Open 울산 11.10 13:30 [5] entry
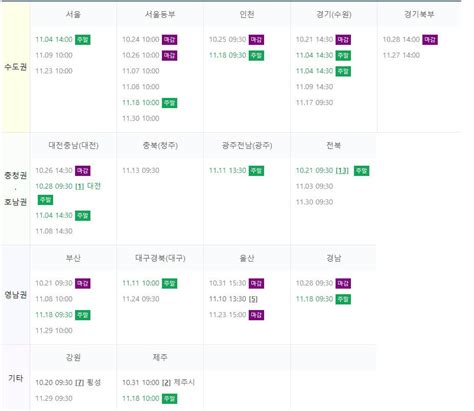This screenshot has height=411, width=474. pyautogui.click(x=233, y=299)
